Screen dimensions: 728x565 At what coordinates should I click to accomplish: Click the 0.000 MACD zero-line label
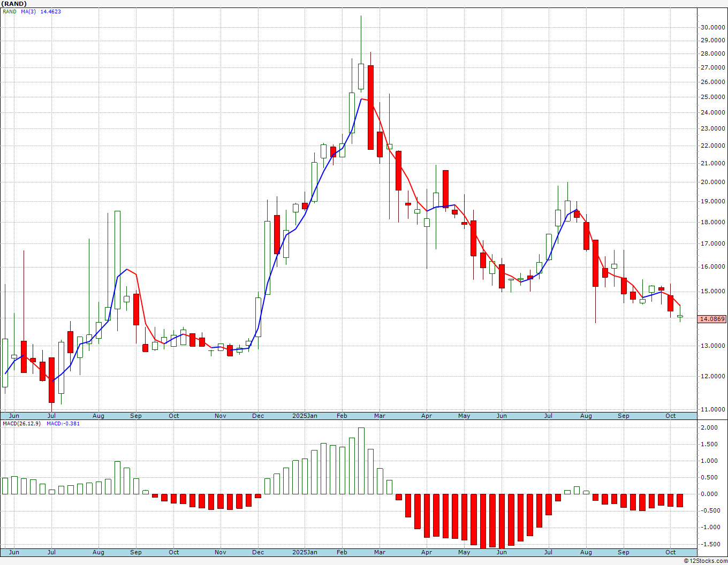pyautogui.click(x=709, y=494)
